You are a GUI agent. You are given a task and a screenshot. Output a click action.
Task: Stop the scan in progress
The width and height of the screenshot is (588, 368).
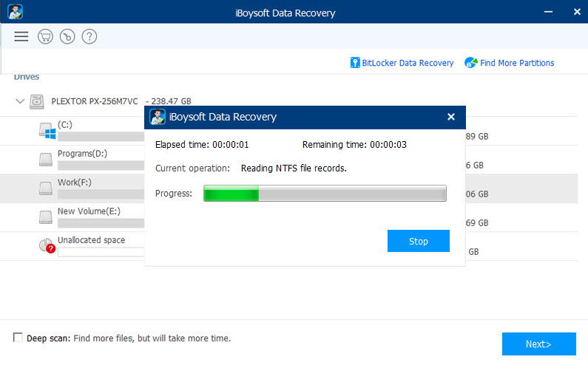(419, 241)
